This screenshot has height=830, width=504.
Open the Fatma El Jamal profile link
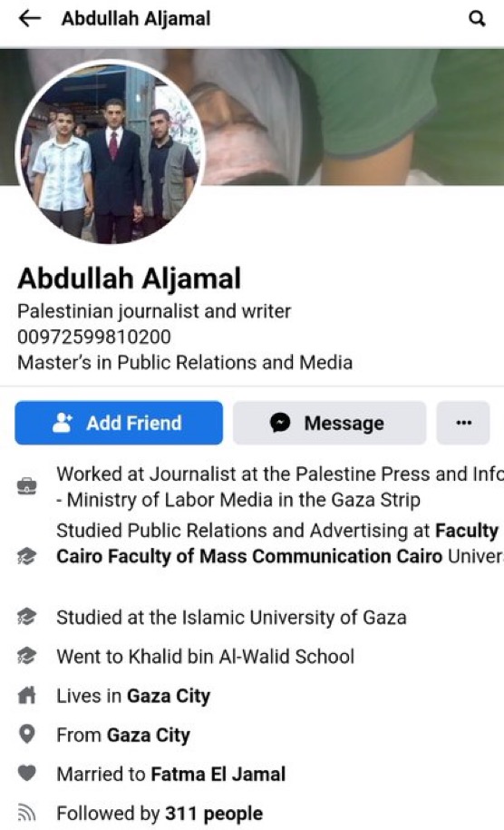click(218, 774)
